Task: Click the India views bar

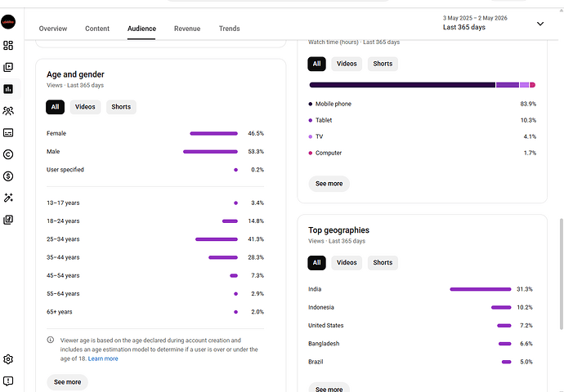Action: pyautogui.click(x=481, y=289)
